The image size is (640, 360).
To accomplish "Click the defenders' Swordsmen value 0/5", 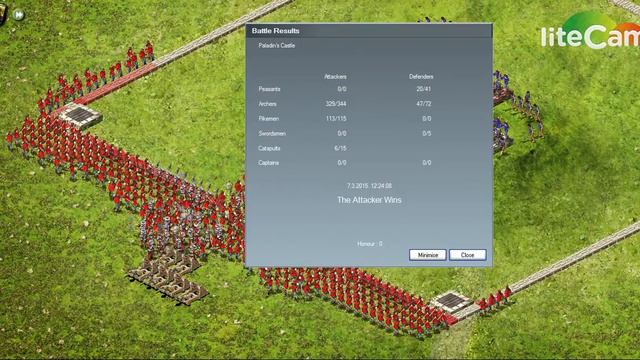I will [427, 133].
